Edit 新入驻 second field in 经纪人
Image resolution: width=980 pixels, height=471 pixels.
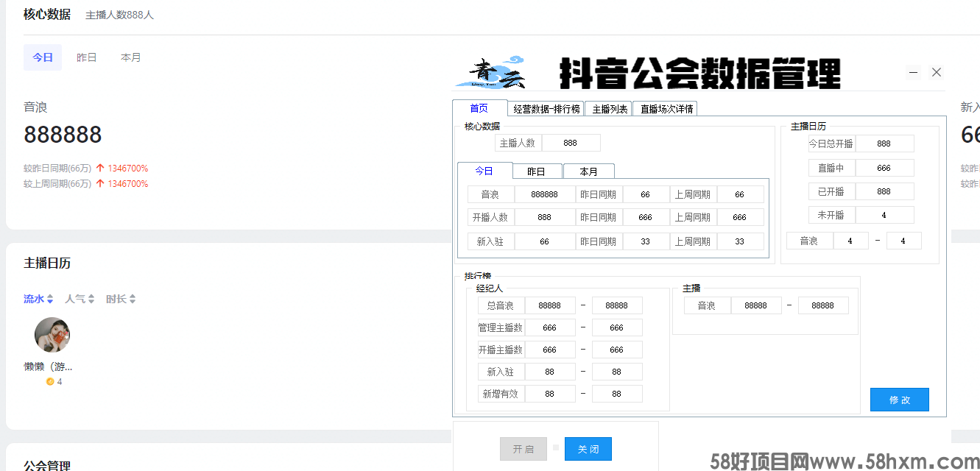(x=617, y=372)
